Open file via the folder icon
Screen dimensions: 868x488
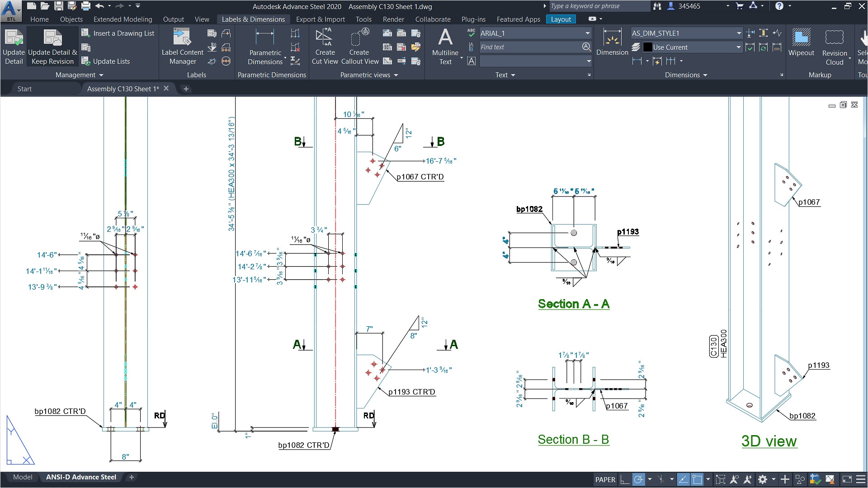(x=45, y=6)
